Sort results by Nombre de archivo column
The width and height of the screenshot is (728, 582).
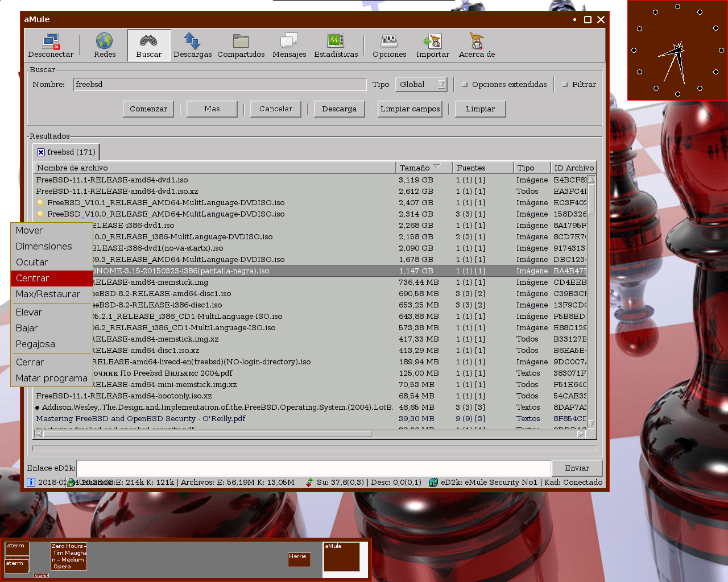click(x=215, y=168)
